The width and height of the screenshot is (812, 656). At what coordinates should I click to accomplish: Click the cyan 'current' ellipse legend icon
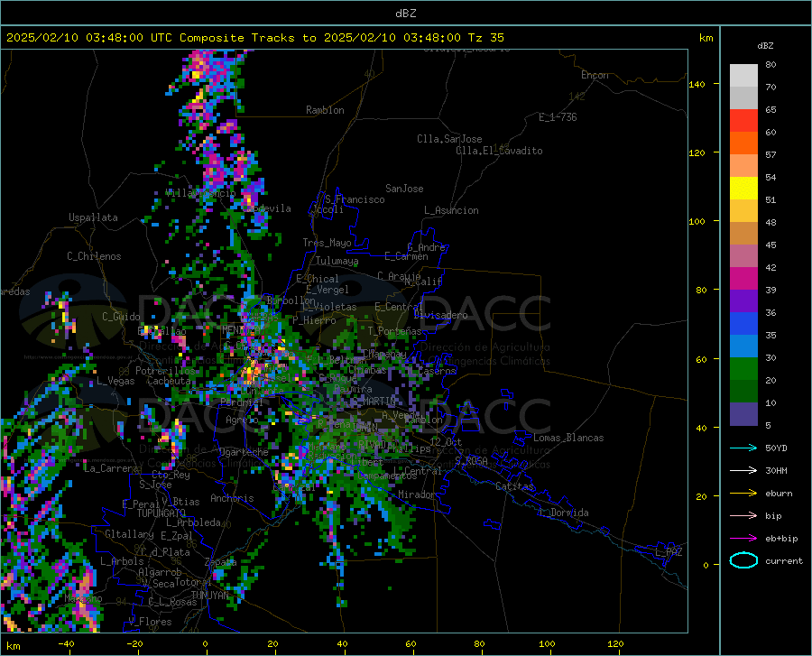tap(743, 560)
